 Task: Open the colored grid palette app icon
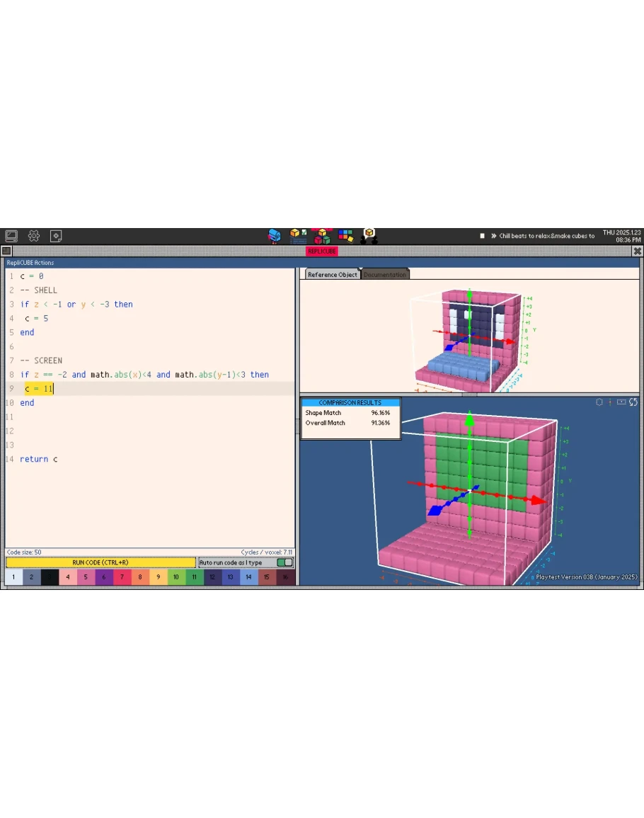click(x=345, y=236)
